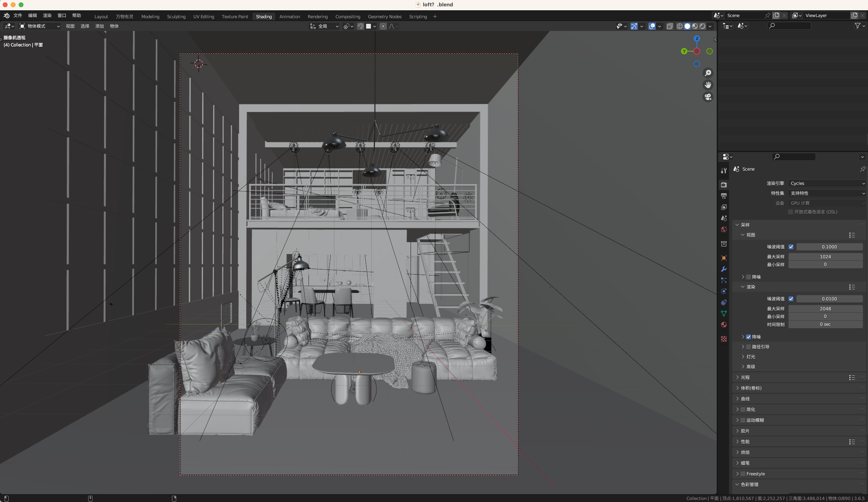This screenshot has height=502, width=868.
Task: Open the 渲染 render menu in top bar
Action: click(47, 15)
